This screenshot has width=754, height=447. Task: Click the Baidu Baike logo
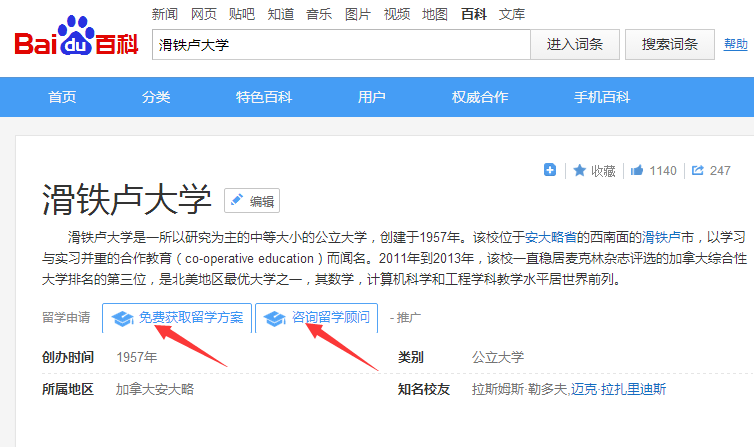(76, 36)
